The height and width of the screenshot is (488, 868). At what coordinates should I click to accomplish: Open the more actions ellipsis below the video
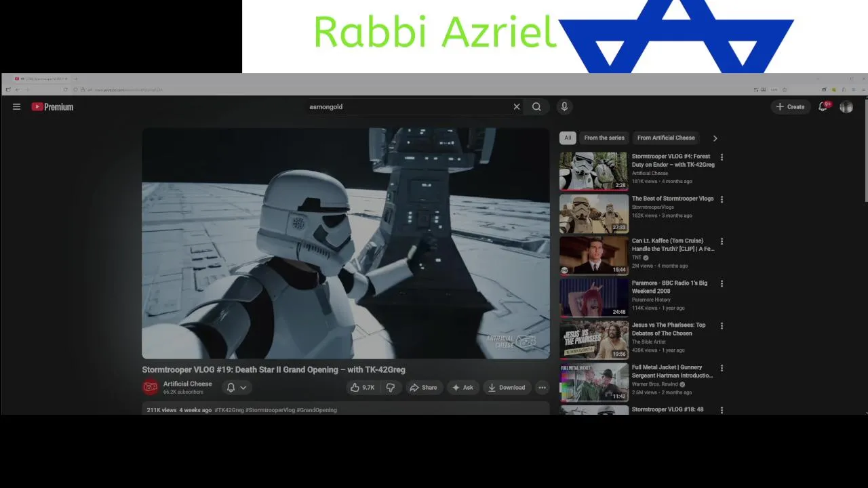click(x=542, y=388)
